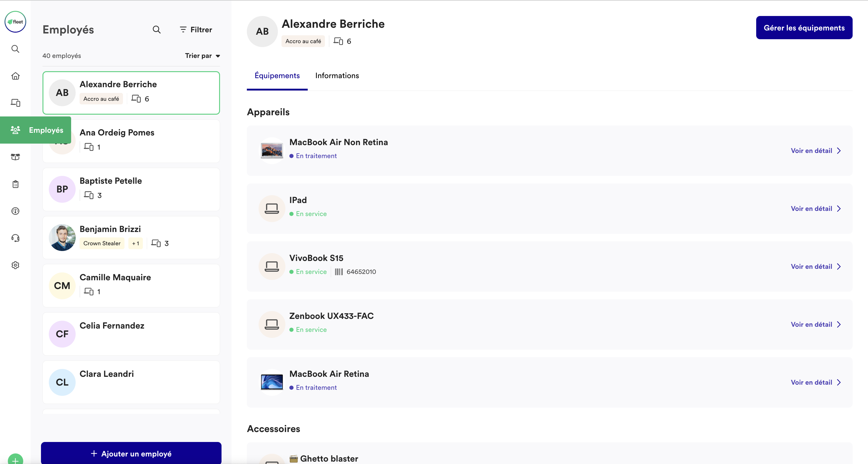Switch to the Informations tab
868x464 pixels.
[337, 75]
